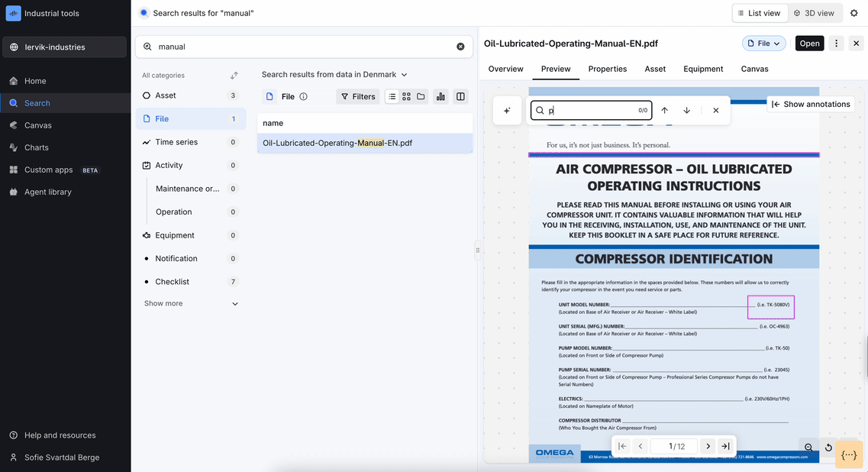Switch to 3D view
Screen dimensions: 868x472
pos(815,13)
